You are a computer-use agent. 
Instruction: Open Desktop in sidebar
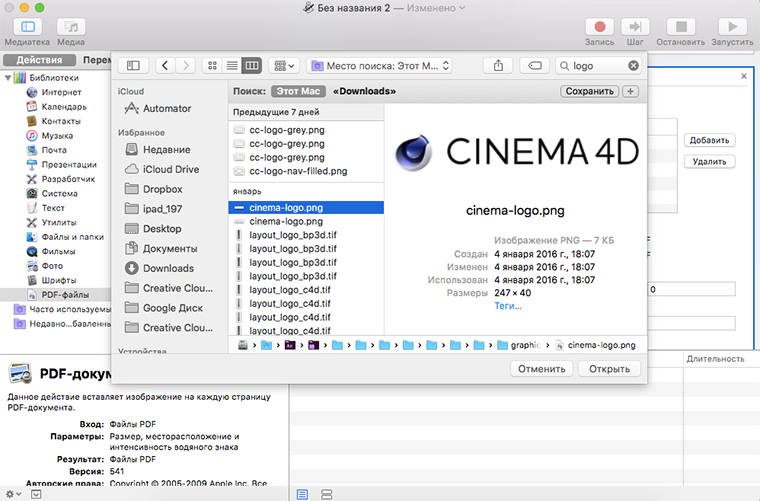pyautogui.click(x=153, y=229)
